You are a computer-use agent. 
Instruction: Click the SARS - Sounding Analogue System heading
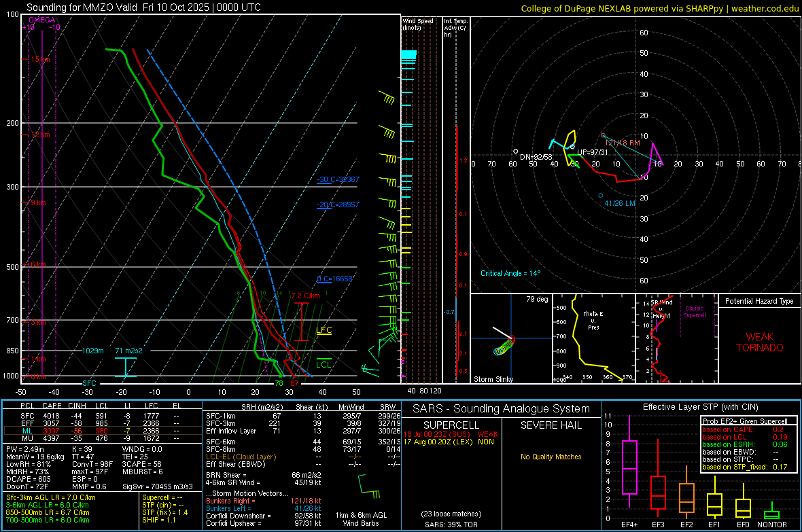[x=501, y=409]
